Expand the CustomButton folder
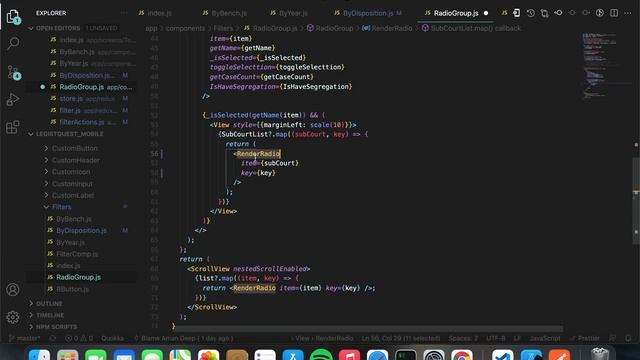The height and width of the screenshot is (360, 640). click(x=74, y=148)
